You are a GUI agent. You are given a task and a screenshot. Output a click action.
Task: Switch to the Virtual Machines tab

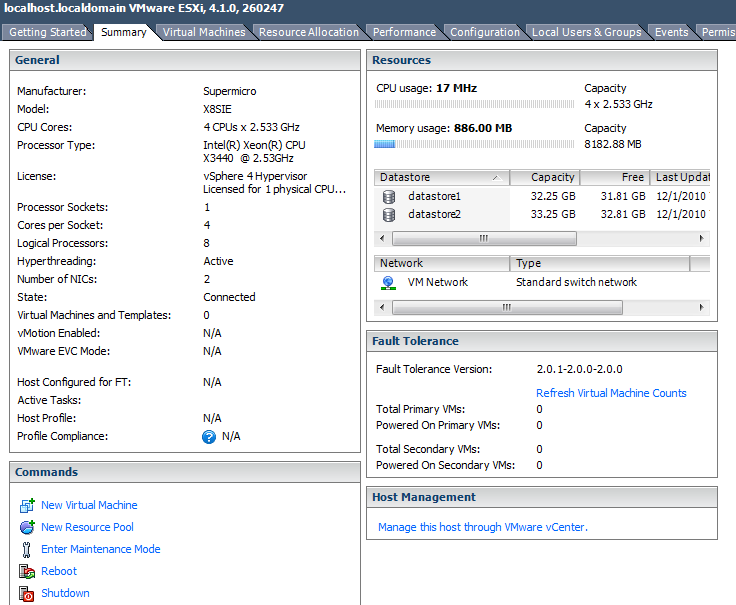pos(204,32)
